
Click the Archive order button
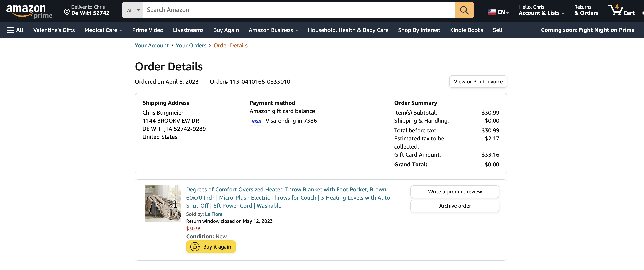[x=455, y=206]
